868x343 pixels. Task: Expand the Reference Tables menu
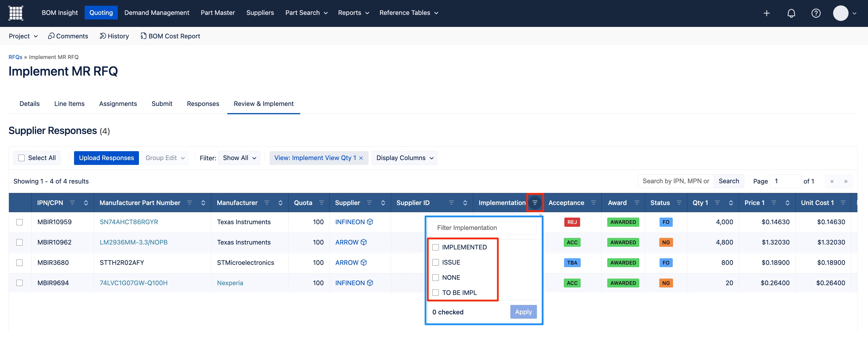tap(409, 13)
